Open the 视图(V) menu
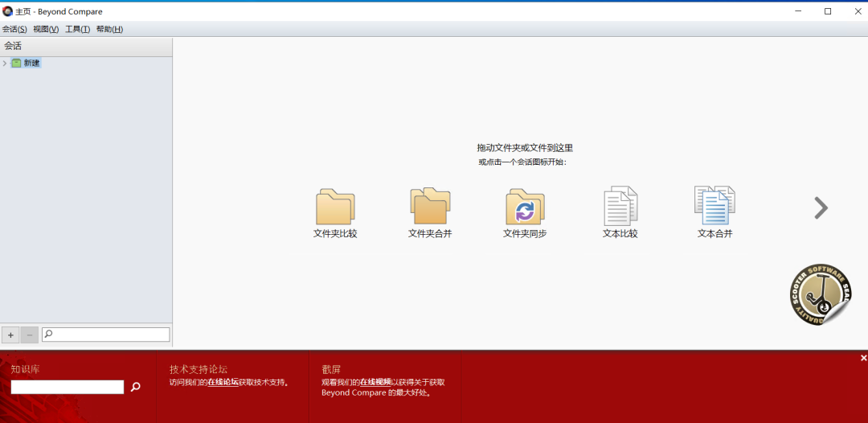The width and height of the screenshot is (868, 423). pos(46,29)
